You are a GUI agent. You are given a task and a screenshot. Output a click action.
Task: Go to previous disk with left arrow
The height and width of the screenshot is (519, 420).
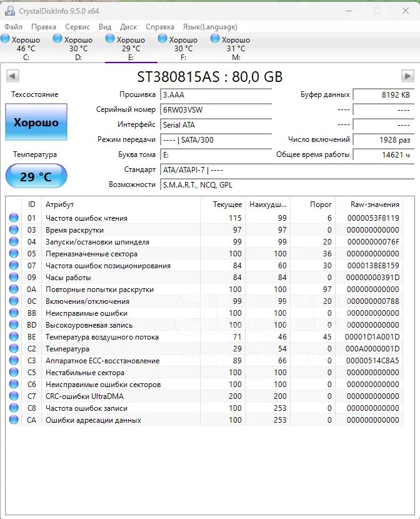(12, 76)
